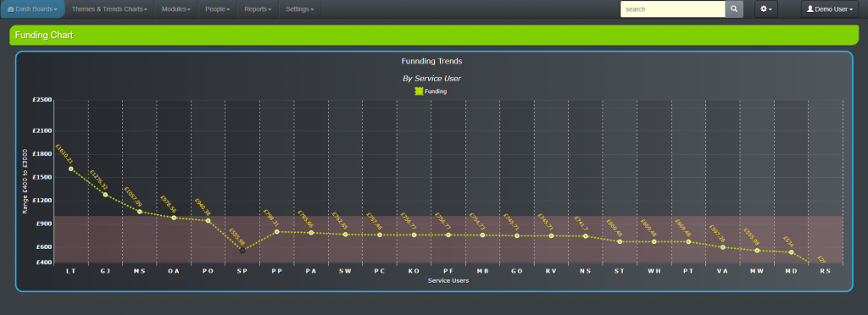Click the 'Service Users' axis title
The height and width of the screenshot is (315, 868).
click(448, 281)
